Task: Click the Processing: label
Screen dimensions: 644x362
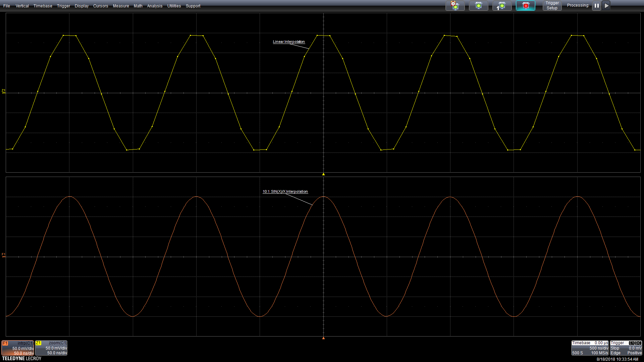Action: click(578, 5)
